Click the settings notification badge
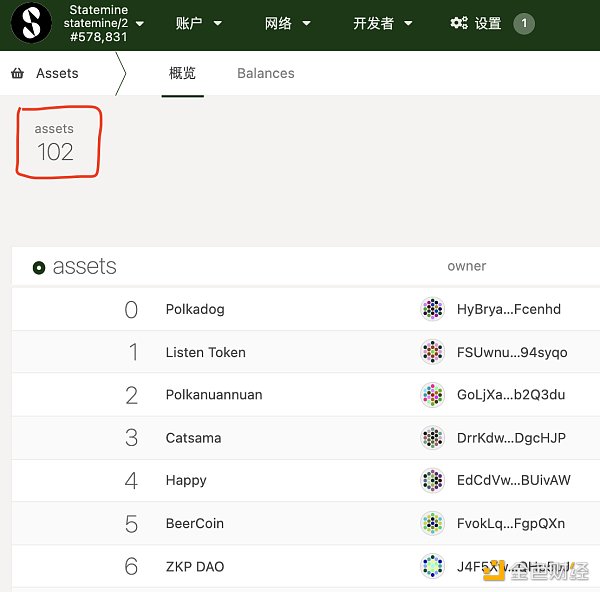600x592 pixels. 524,23
